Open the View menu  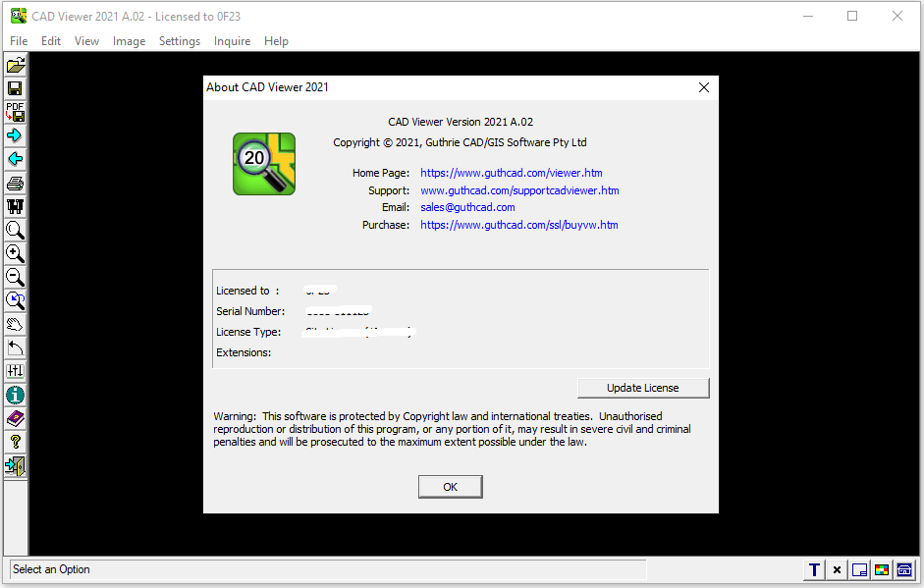[x=86, y=41]
